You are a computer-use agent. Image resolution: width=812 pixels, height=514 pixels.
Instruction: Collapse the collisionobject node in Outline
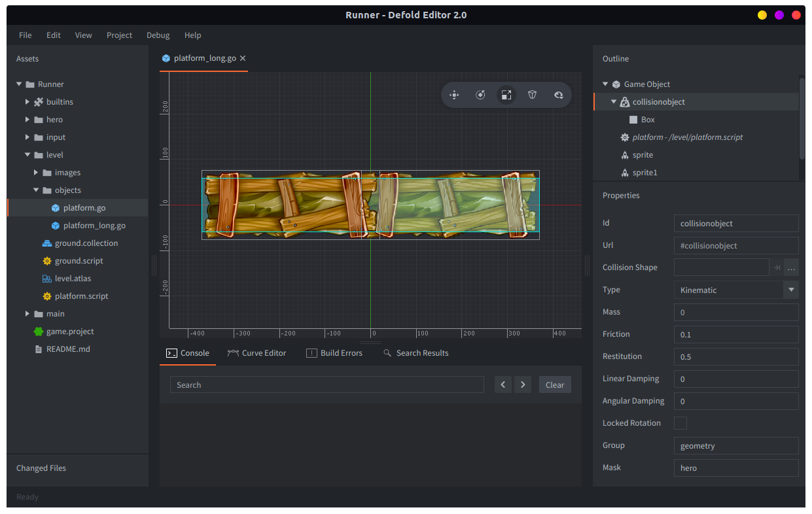[x=614, y=102]
